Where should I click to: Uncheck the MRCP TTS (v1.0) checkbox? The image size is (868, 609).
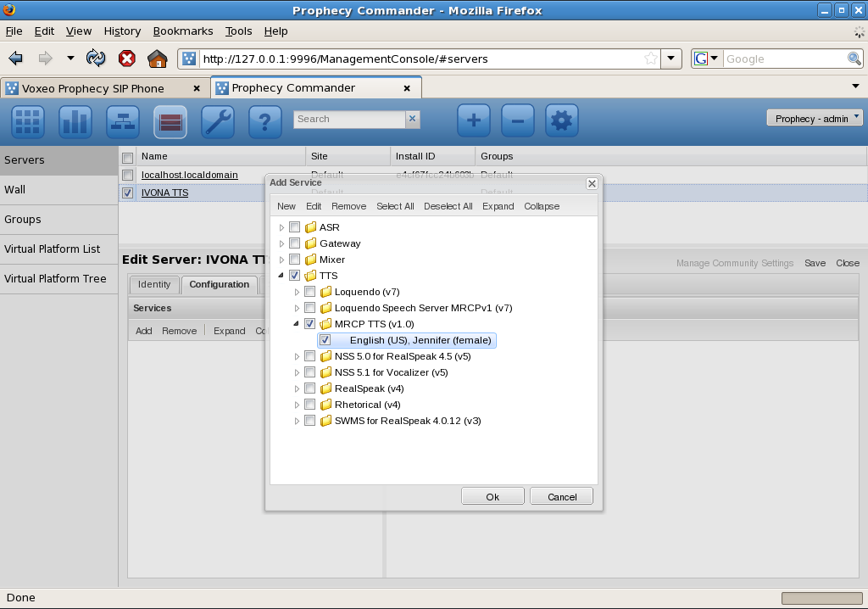[310, 324]
